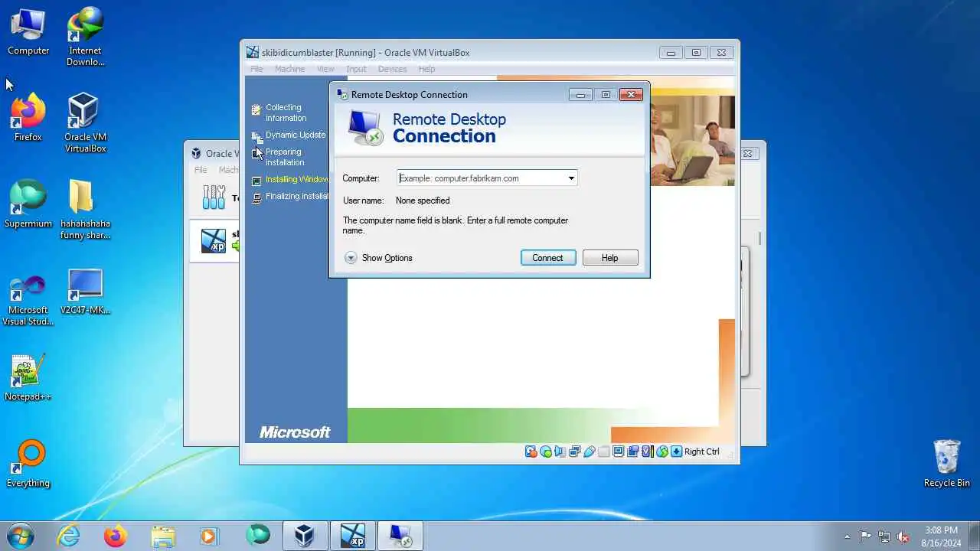Open Windows Explorer folder icon in taskbar

(x=163, y=535)
